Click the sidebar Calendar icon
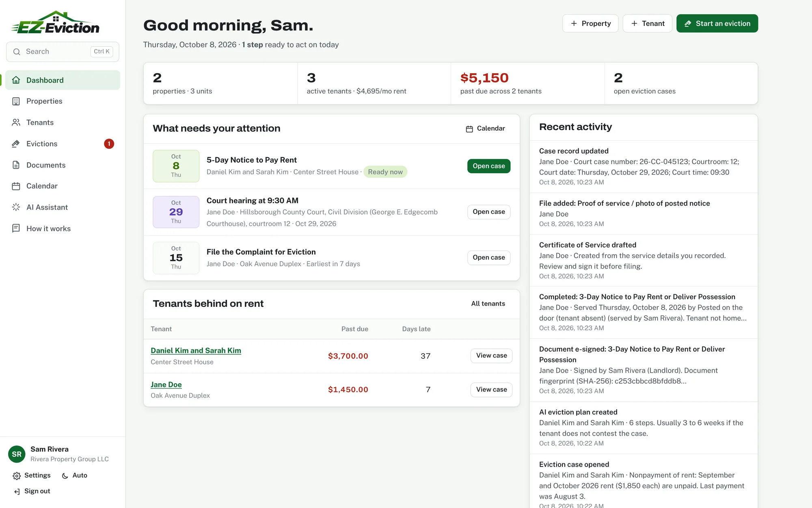The image size is (812, 508). point(16,186)
